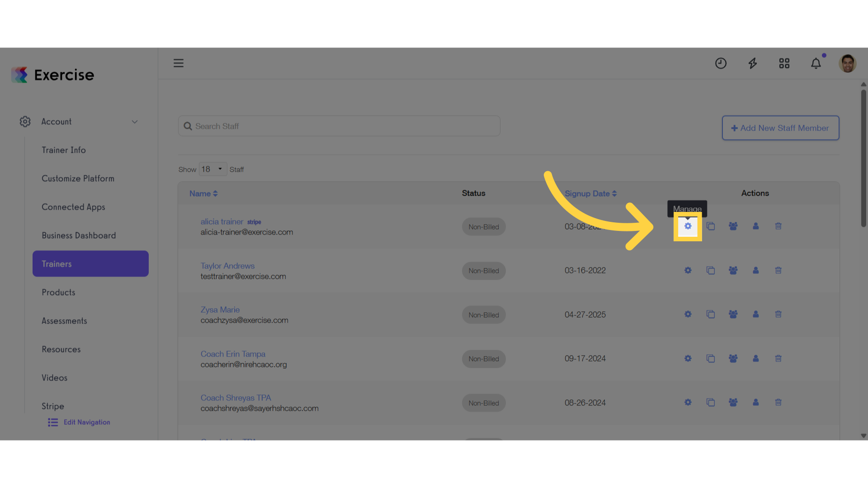
Task: Click Non-Billed status for alicia trainer
Action: (484, 227)
